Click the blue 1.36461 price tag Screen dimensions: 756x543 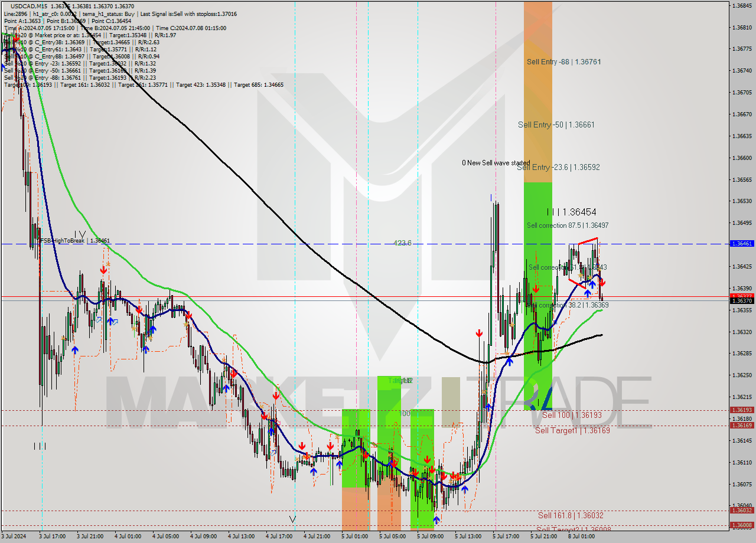[x=742, y=243]
